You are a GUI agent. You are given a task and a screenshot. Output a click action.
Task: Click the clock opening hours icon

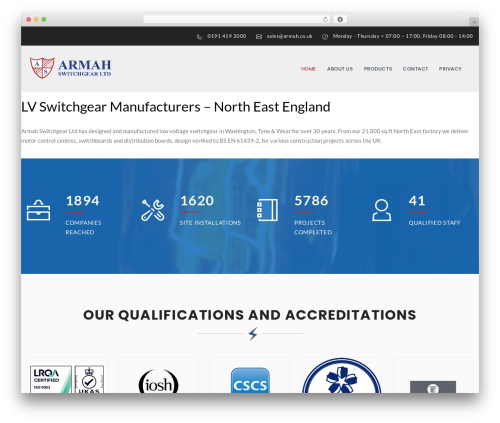[x=325, y=37]
